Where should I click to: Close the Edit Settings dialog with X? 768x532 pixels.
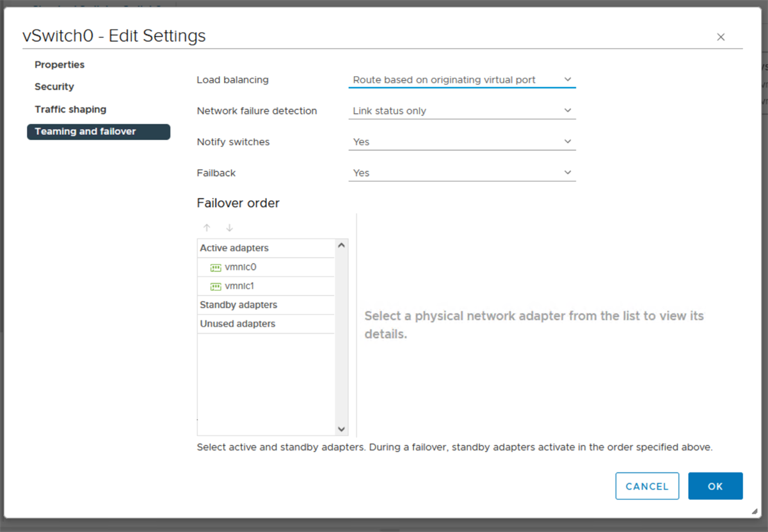pyautogui.click(x=721, y=37)
